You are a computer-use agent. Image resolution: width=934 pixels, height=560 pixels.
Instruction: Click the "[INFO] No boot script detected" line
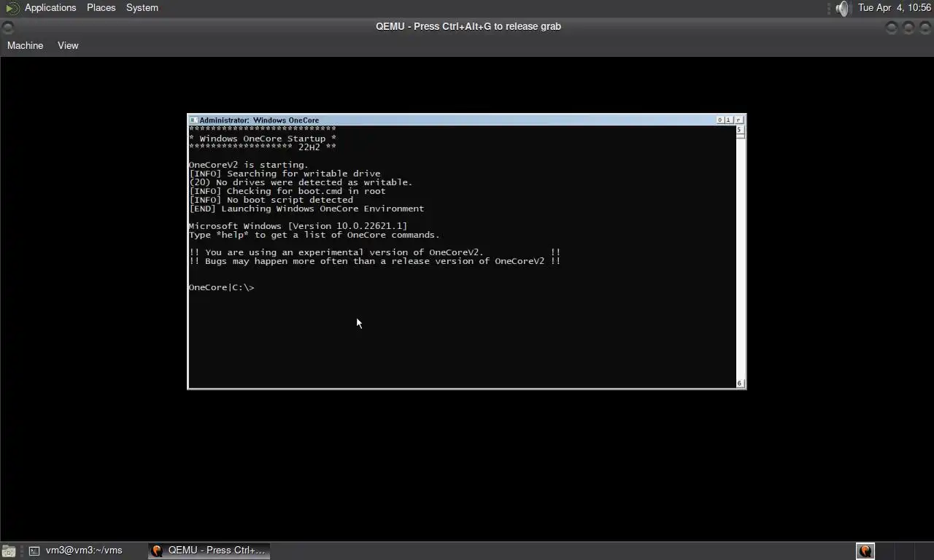coord(271,200)
